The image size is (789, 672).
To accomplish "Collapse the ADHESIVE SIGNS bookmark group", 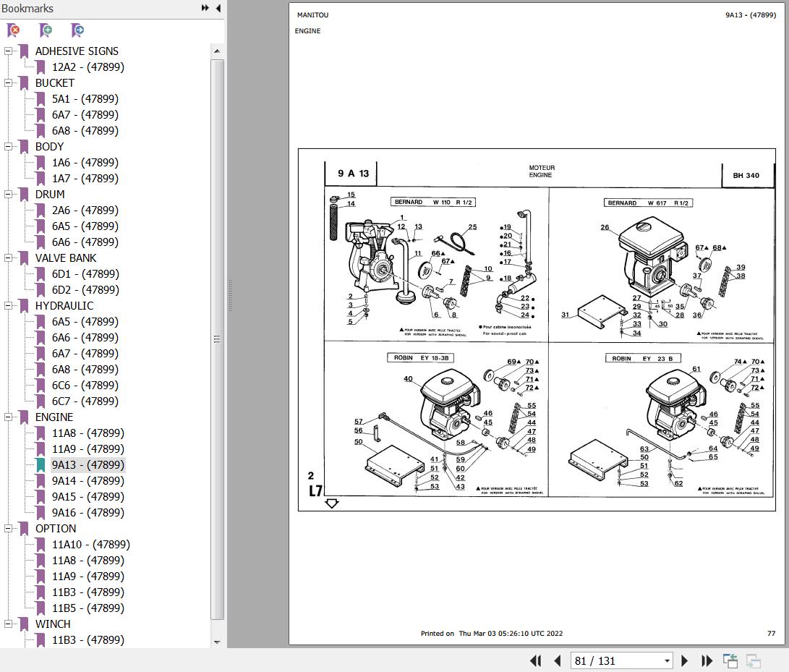I will (8, 51).
